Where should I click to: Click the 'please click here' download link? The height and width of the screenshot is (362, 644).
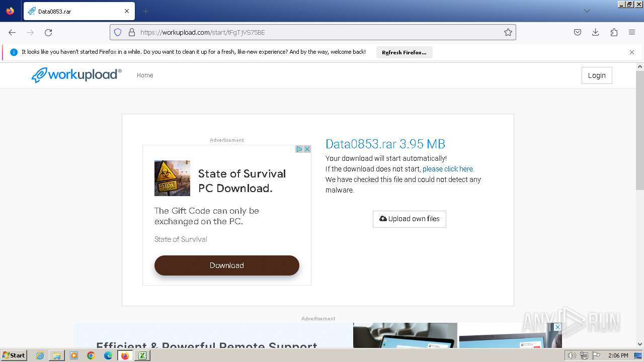pos(448,169)
